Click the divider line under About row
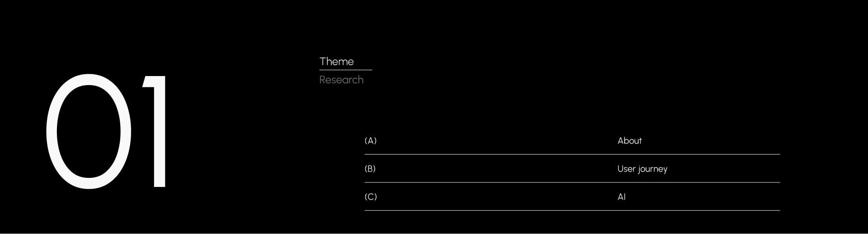 (x=572, y=154)
